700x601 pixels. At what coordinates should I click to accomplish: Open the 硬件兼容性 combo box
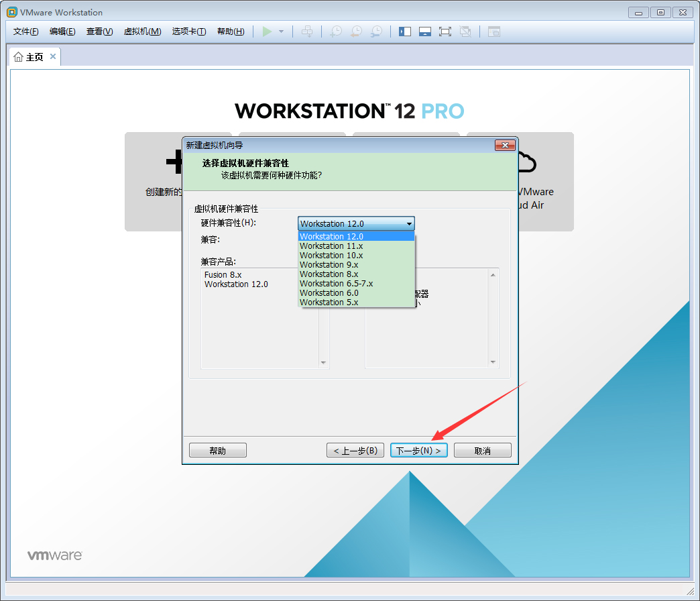(x=356, y=223)
